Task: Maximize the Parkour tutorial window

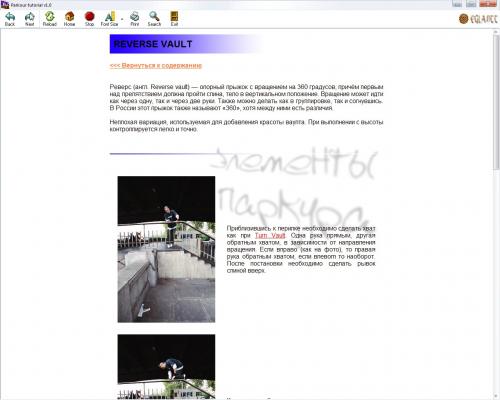Action: tap(471, 4)
